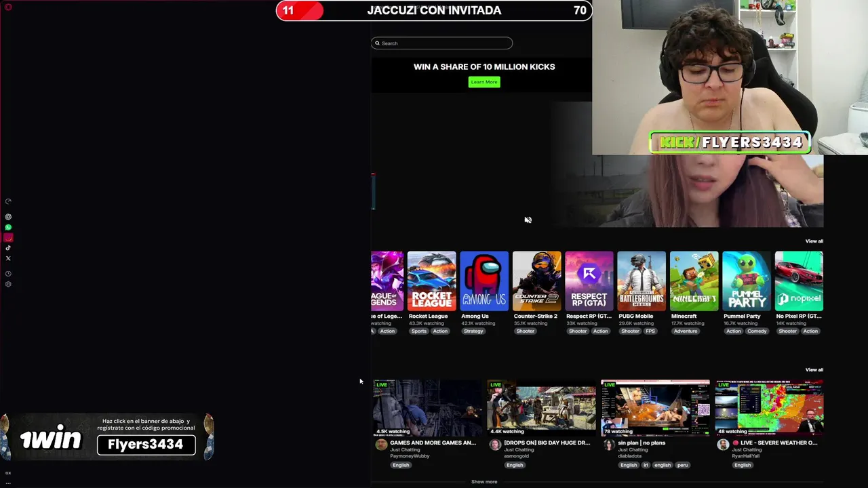Open the Among Us category cover
868x488 pixels.
(484, 281)
